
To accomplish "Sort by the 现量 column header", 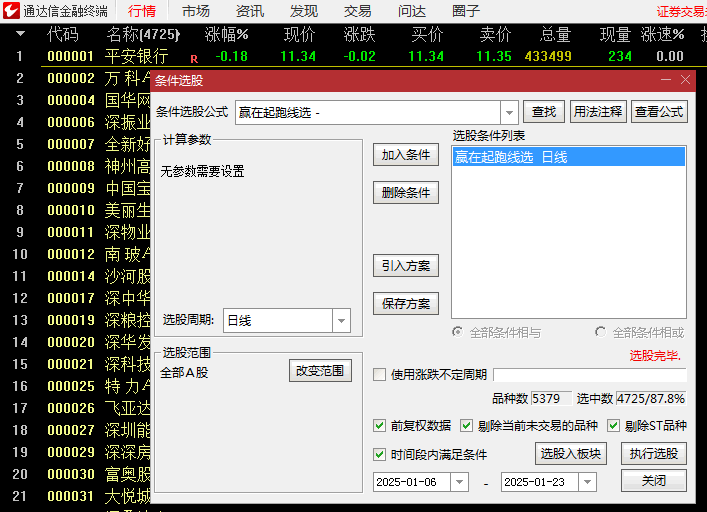I will 615,34.
